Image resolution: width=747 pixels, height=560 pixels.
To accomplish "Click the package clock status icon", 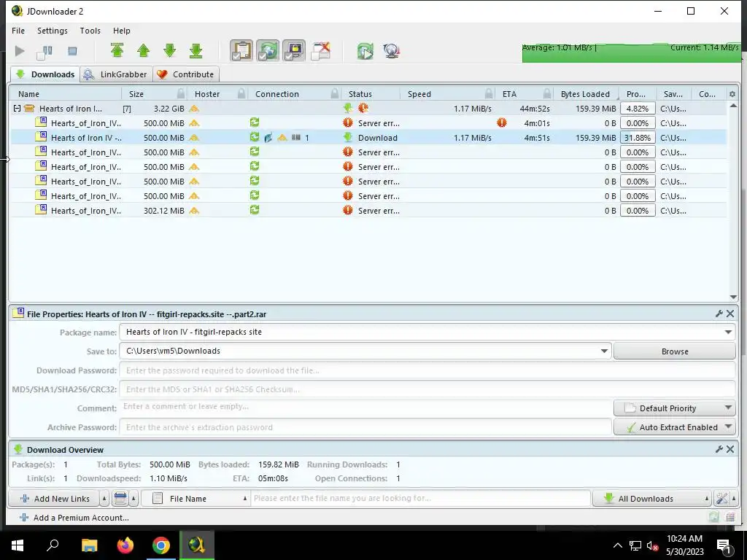I will click(x=363, y=108).
